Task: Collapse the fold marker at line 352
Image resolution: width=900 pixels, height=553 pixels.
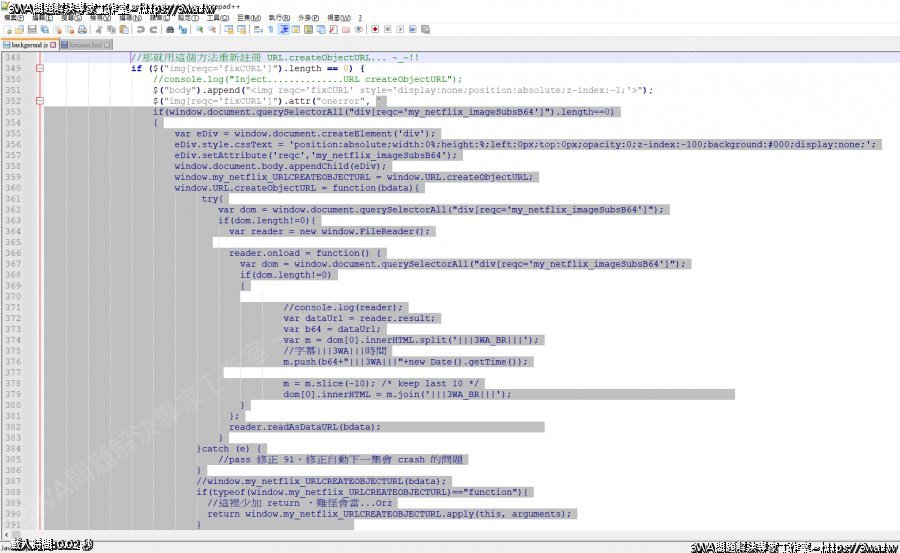Action: pyautogui.click(x=38, y=101)
